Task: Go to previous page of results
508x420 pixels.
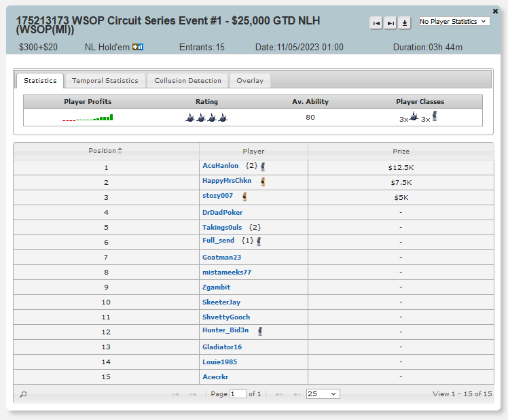Action: pyautogui.click(x=192, y=394)
